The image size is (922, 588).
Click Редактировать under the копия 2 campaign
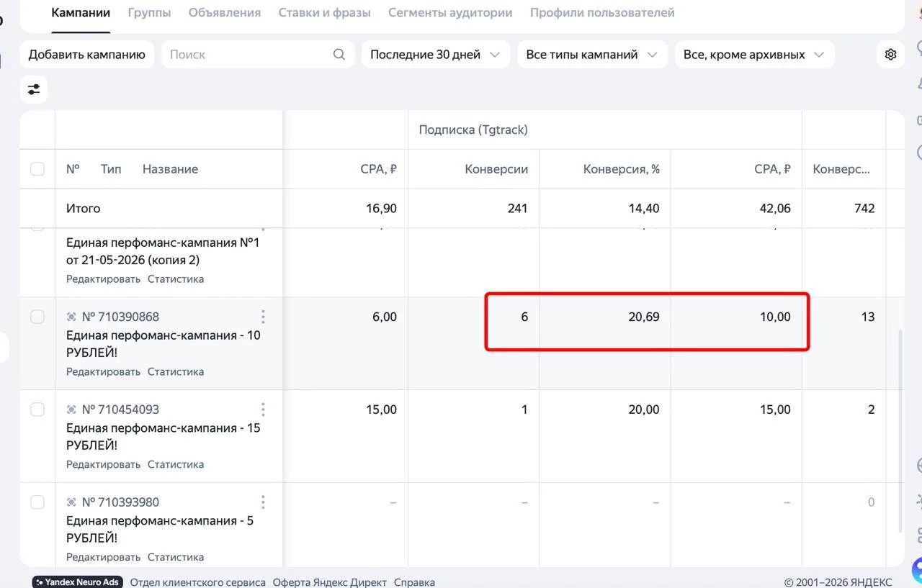coord(103,279)
